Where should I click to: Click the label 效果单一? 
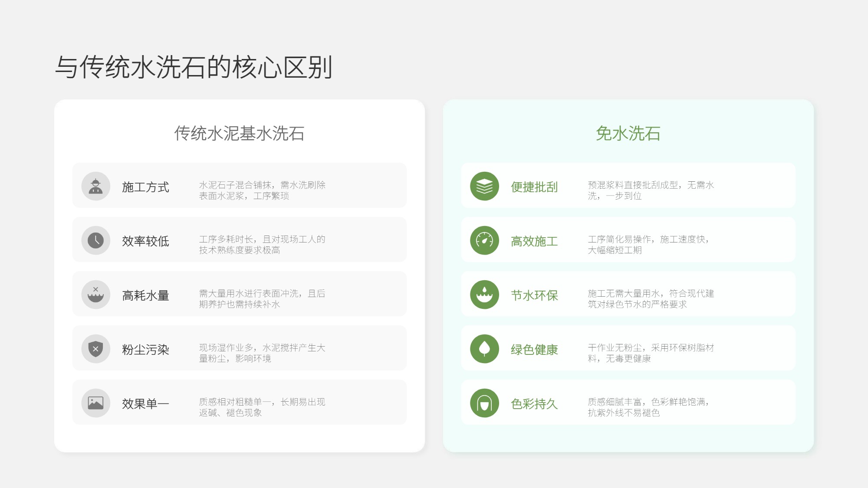(x=145, y=404)
